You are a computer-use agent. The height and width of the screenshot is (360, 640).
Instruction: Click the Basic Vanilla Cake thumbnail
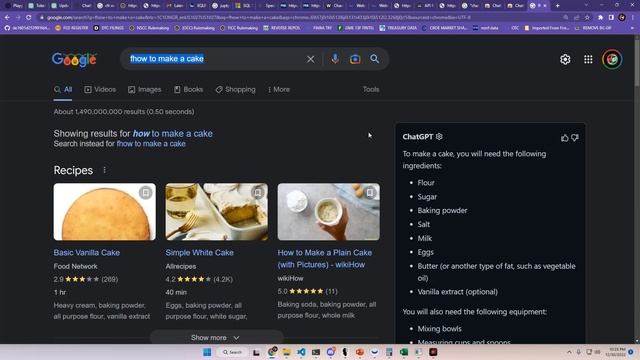coord(104,212)
